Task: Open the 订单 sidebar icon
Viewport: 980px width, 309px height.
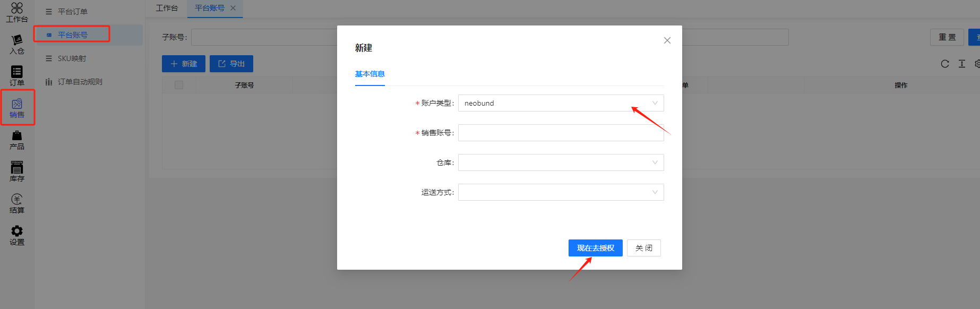Action: pos(16,76)
